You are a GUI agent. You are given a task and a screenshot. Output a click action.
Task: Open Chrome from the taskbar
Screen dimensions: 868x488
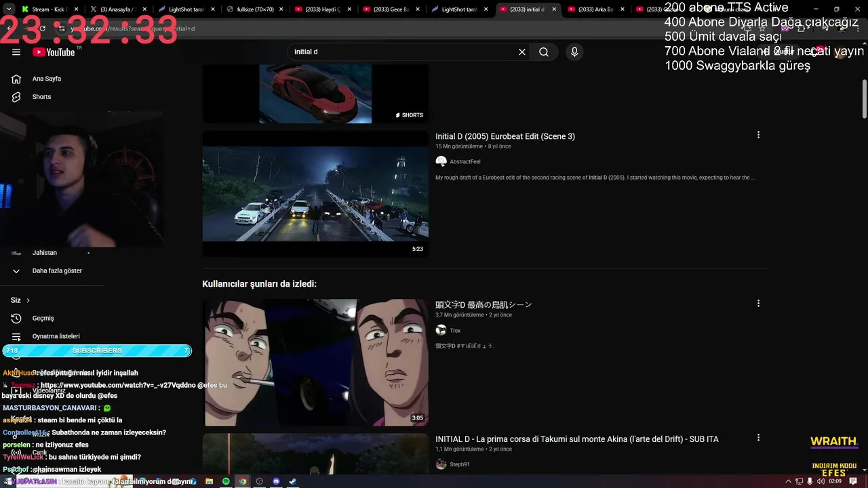click(x=243, y=481)
